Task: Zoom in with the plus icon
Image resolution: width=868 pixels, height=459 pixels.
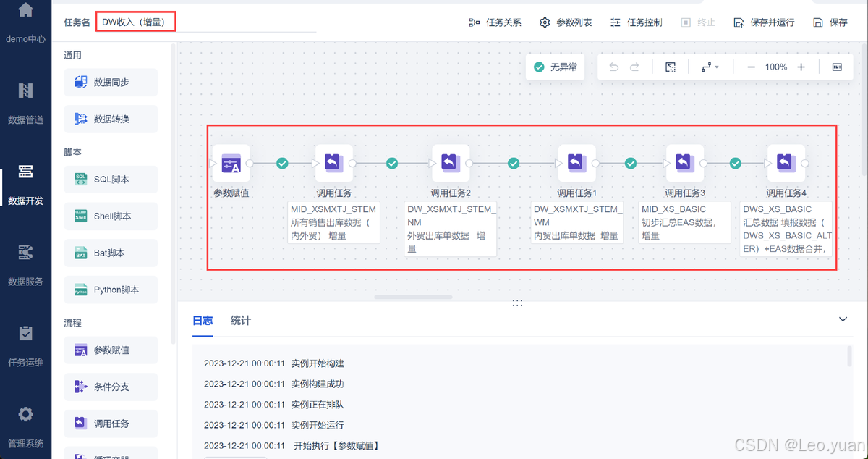Action: [801, 67]
